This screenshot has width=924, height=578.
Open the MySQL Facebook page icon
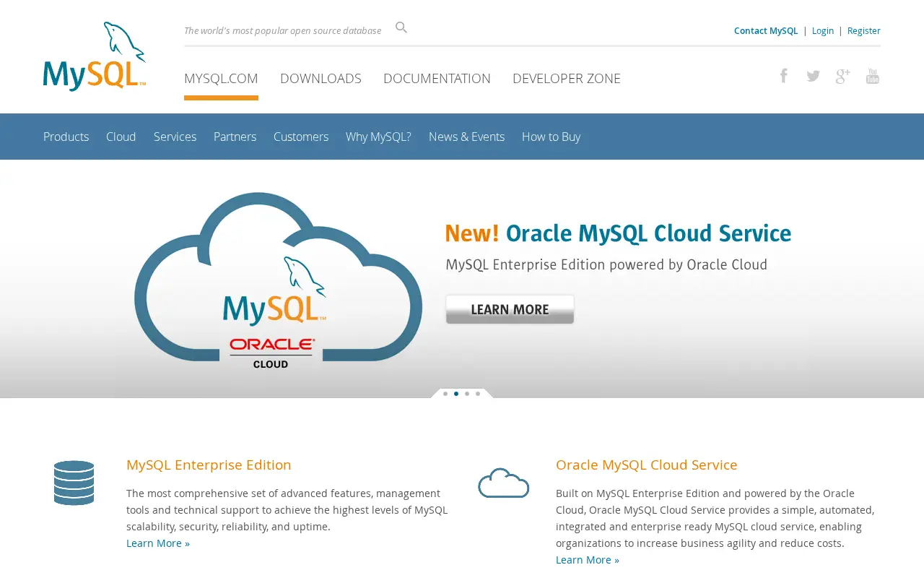point(783,76)
